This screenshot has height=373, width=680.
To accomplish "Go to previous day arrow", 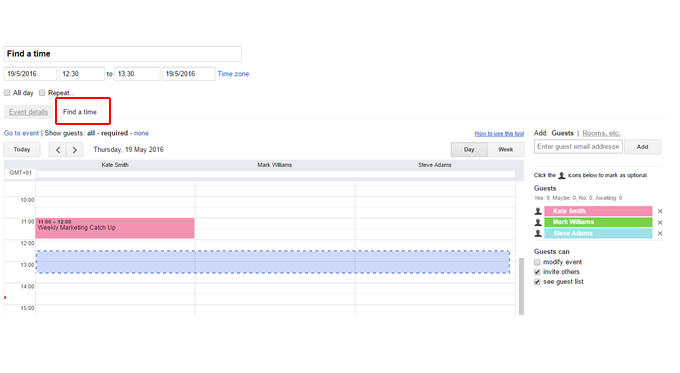I will pos(58,150).
